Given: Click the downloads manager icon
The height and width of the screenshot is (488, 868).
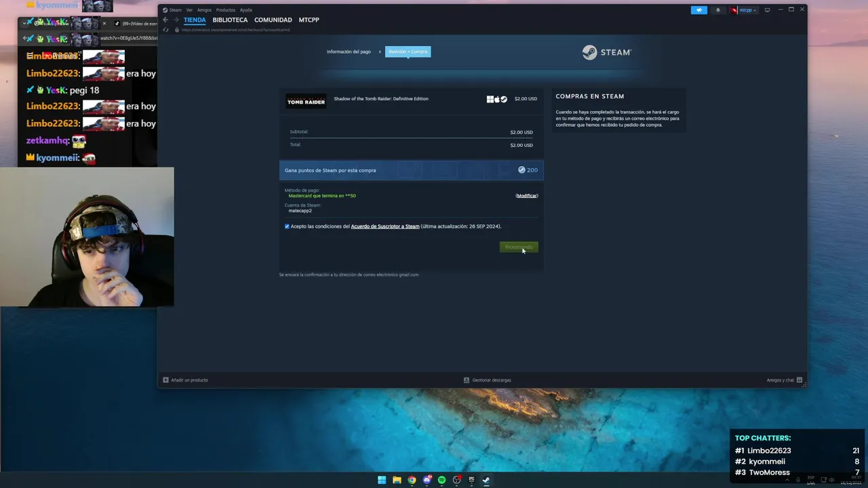Looking at the screenshot, I should (x=466, y=380).
